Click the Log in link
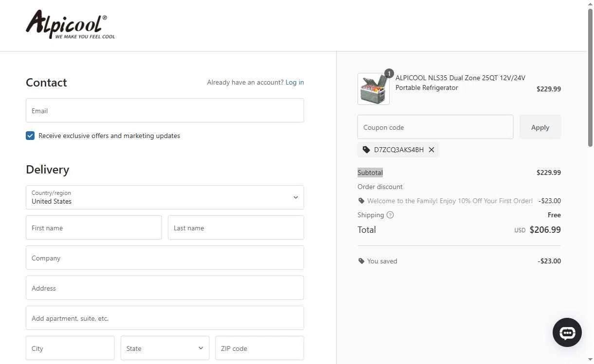 coord(295,82)
